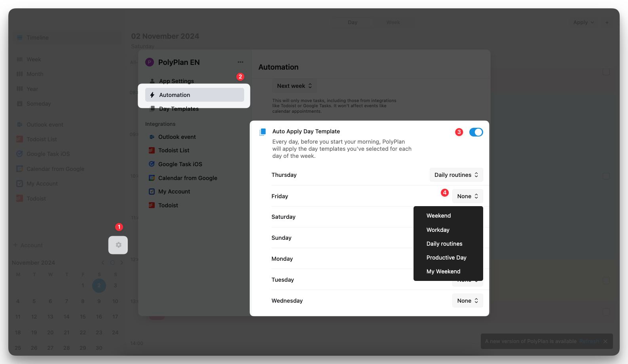Screen dimensions: 628x364
Task: Toggle the Auto Apply Day Template switch
Action: [x=476, y=132]
